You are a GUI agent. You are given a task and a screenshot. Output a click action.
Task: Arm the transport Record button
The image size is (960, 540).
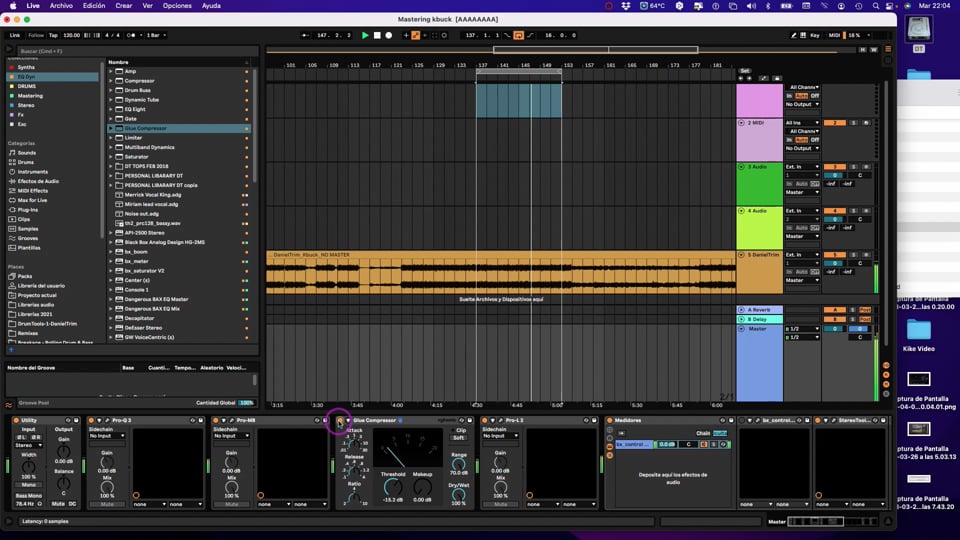[389, 36]
